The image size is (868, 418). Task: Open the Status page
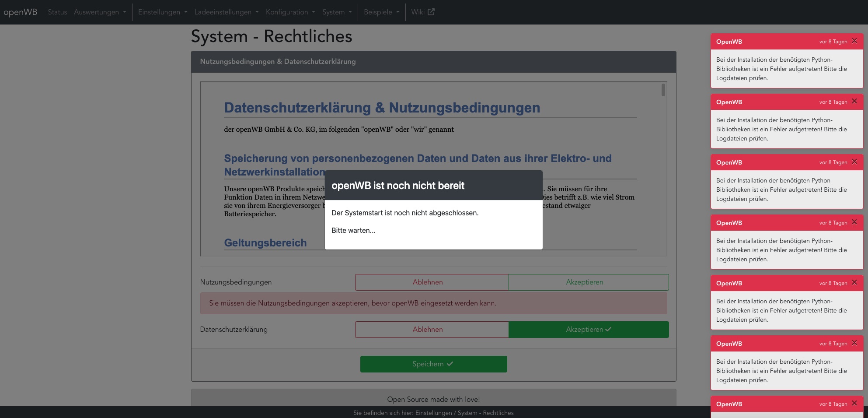57,12
